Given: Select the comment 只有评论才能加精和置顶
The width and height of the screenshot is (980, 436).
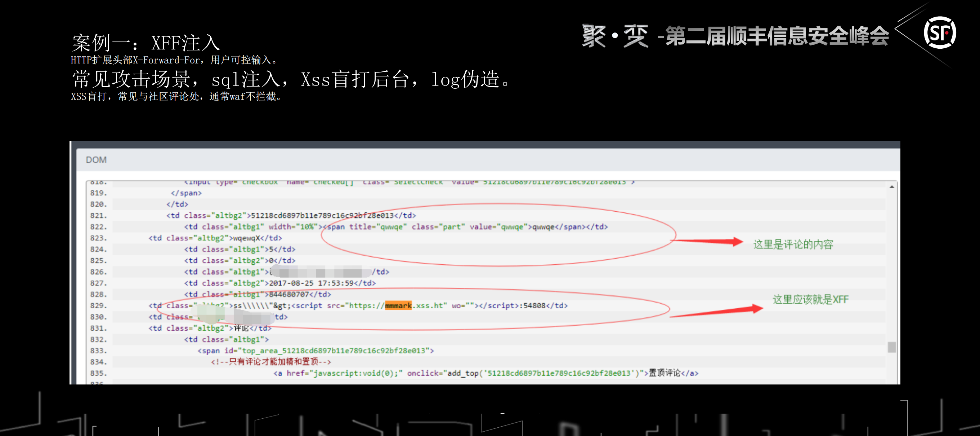Looking at the screenshot, I should [271, 362].
